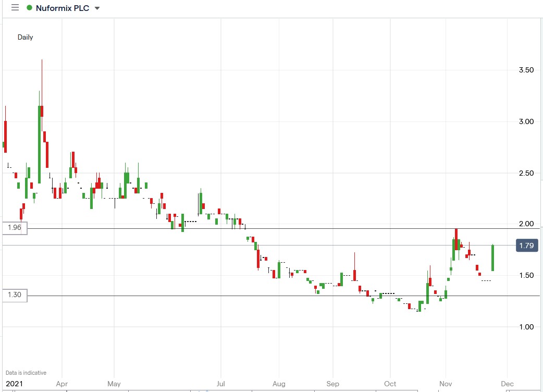Viewport: 543px width, 392px height.
Task: Click the large green candle near November
Action: 453,250
